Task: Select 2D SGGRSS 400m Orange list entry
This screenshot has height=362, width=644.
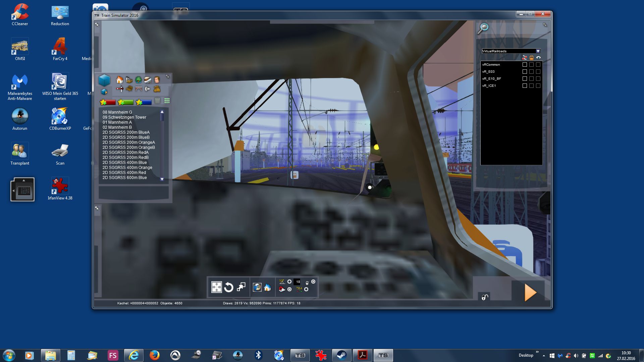Action: click(x=127, y=168)
